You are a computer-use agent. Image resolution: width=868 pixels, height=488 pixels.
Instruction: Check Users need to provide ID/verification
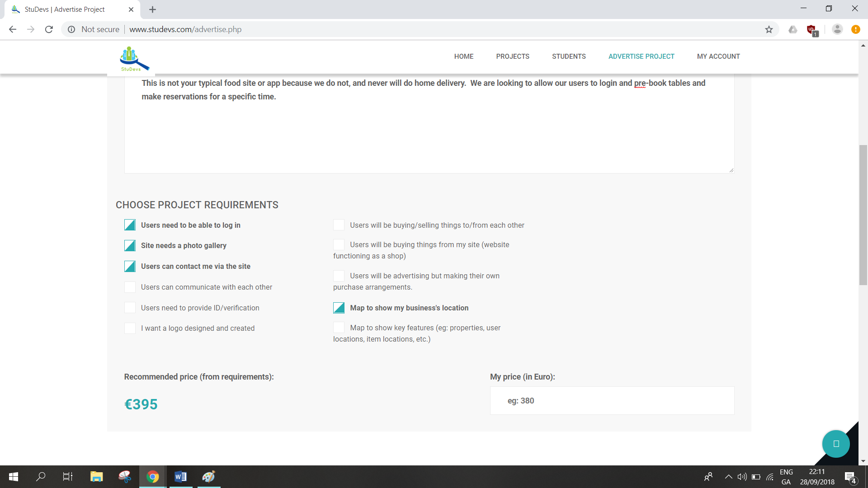pos(130,308)
